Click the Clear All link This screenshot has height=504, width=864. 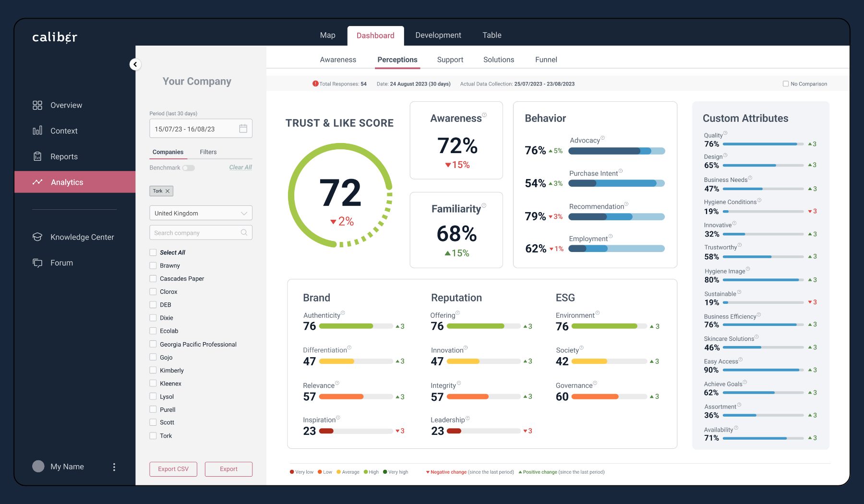pyautogui.click(x=240, y=168)
